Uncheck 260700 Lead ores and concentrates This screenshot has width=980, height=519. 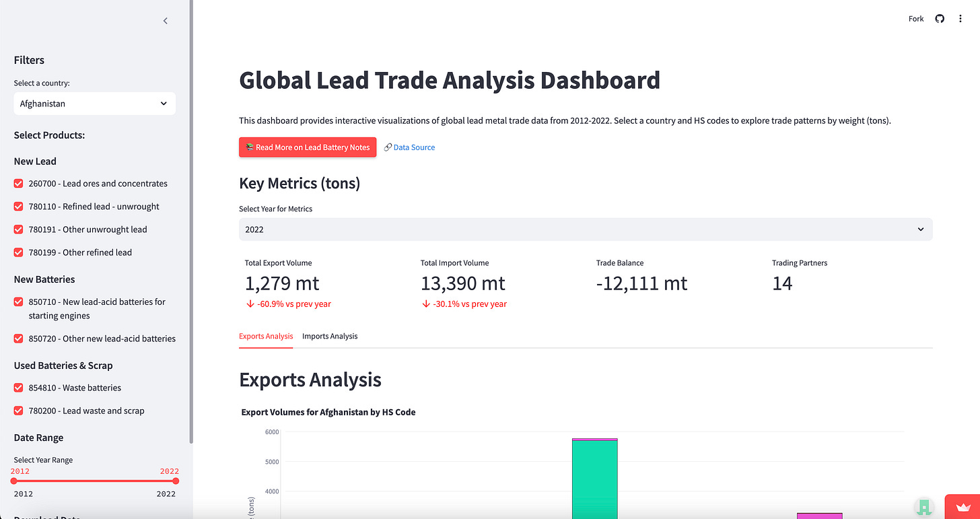point(19,183)
